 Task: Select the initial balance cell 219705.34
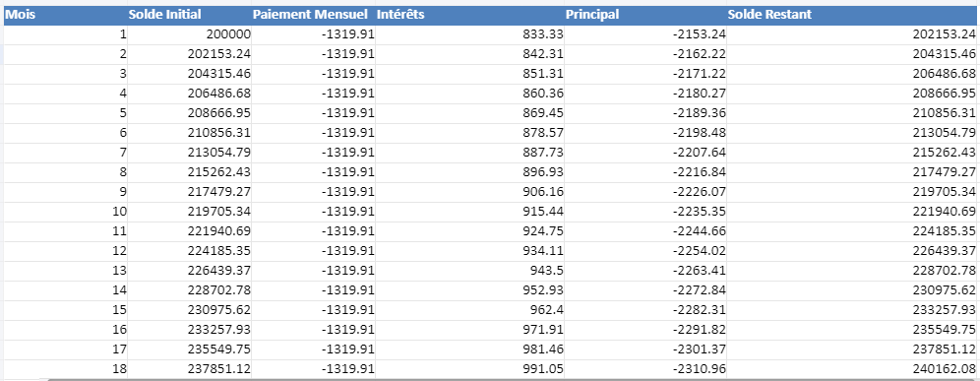(x=189, y=212)
